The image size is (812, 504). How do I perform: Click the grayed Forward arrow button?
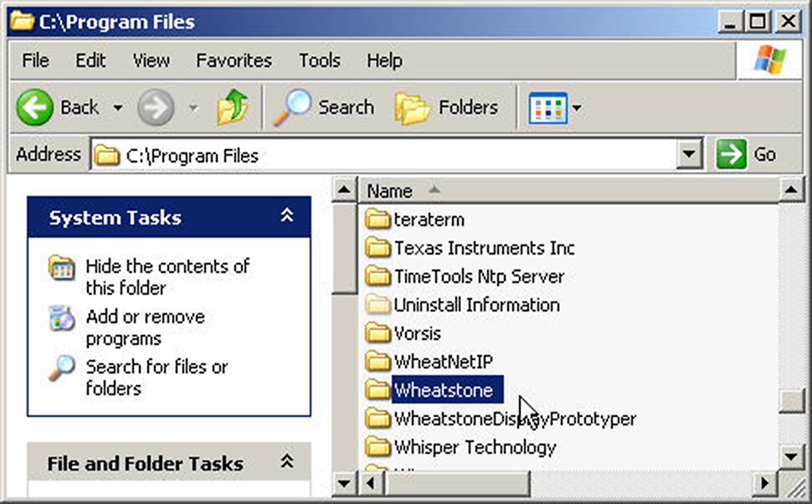156,107
